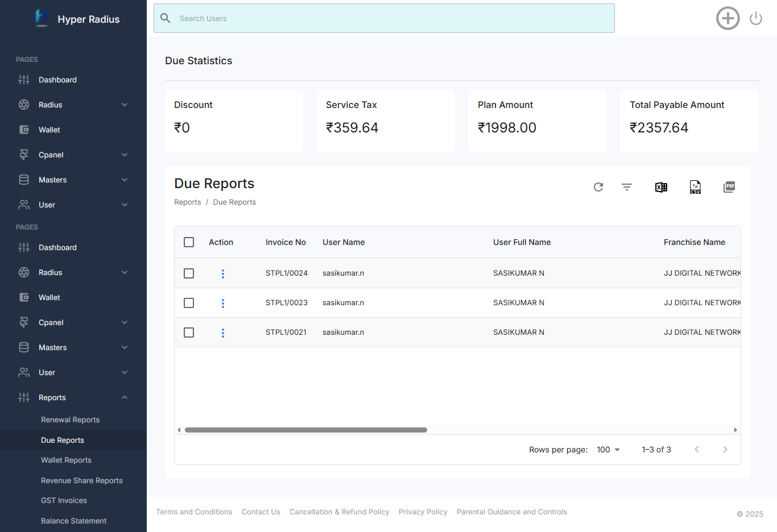Open Balance Statement in sidebar
This screenshot has width=777, height=532.
coord(73,521)
